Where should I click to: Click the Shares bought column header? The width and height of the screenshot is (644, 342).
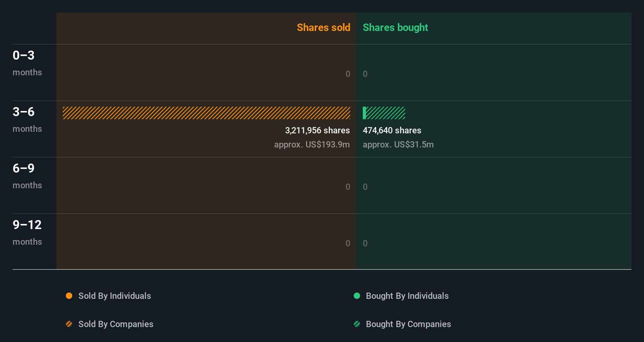click(395, 27)
